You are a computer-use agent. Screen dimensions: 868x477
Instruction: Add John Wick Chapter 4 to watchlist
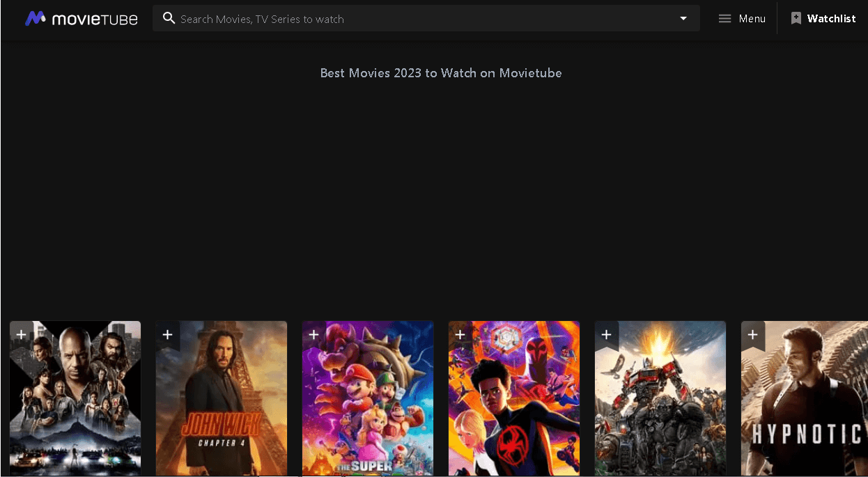coord(167,335)
